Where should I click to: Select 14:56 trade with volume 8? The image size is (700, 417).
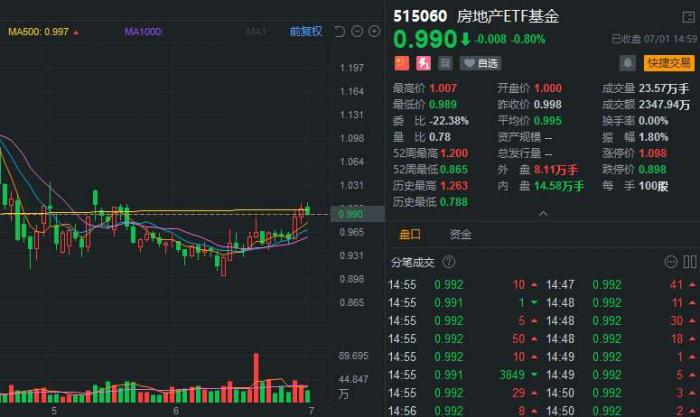pyautogui.click(x=463, y=410)
